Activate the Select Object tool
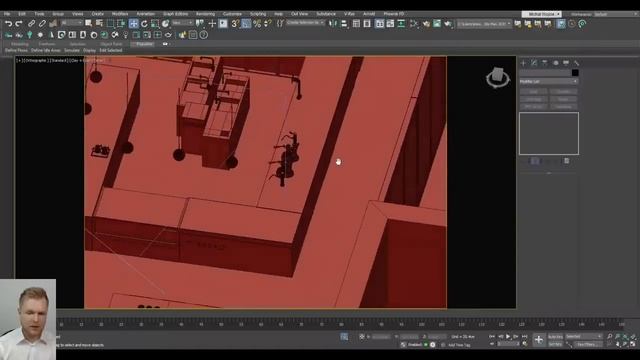Viewport: 640px width, 360px height. point(89,24)
